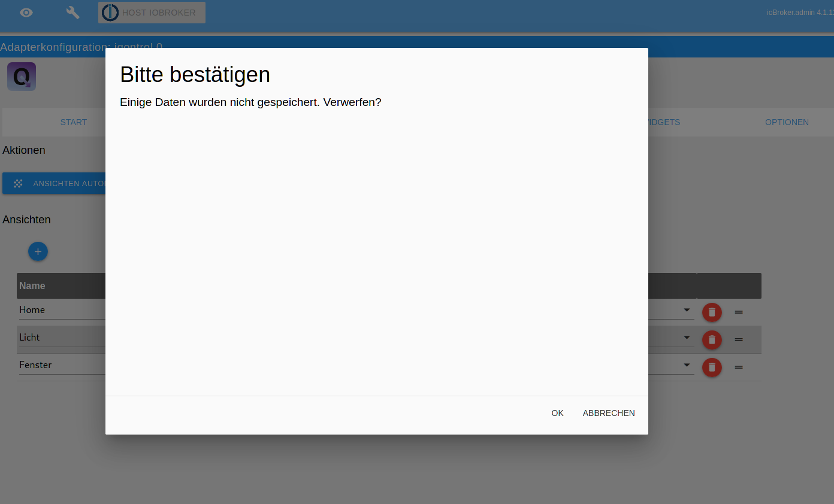Delete the Fenster view with trash icon
The width and height of the screenshot is (834, 504).
click(x=712, y=367)
